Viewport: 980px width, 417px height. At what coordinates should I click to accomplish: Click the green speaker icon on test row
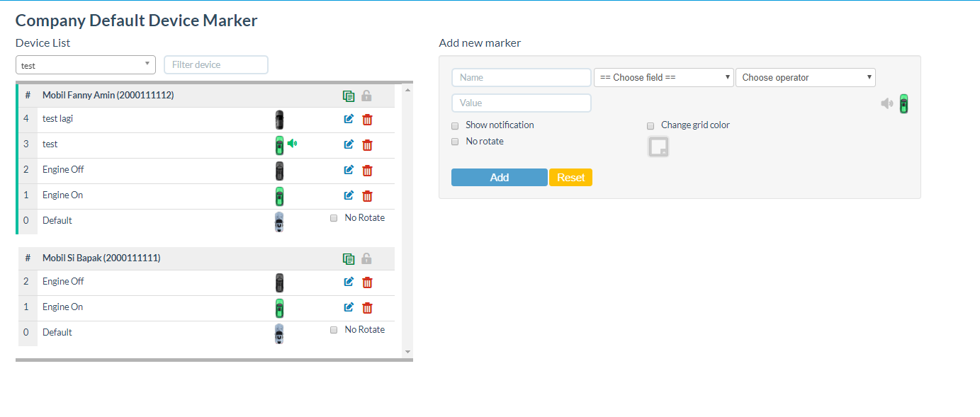coord(293,144)
